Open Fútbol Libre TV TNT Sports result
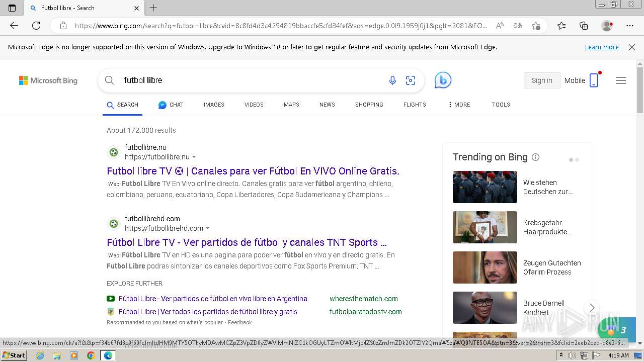The width and height of the screenshot is (644, 362). 247,242
